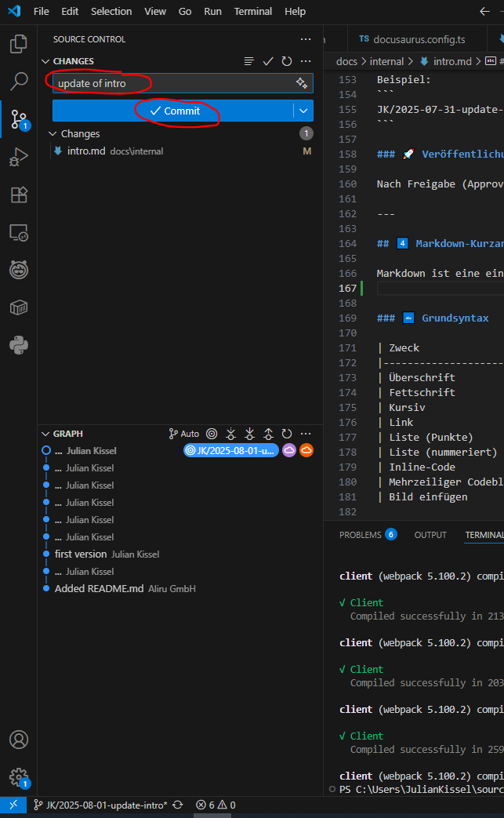This screenshot has width=504, height=818.
Task: Open the Auto branch picker in Graph
Action: click(183, 434)
